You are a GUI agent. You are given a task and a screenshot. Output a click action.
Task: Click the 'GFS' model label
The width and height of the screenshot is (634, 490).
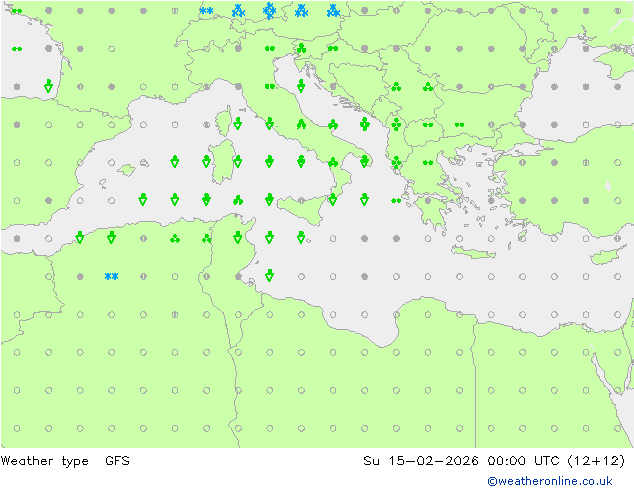tap(117, 461)
